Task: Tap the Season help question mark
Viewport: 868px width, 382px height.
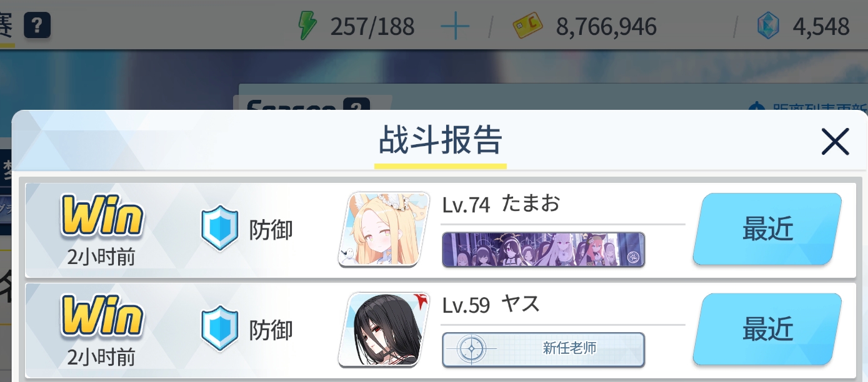Action: coord(356,105)
